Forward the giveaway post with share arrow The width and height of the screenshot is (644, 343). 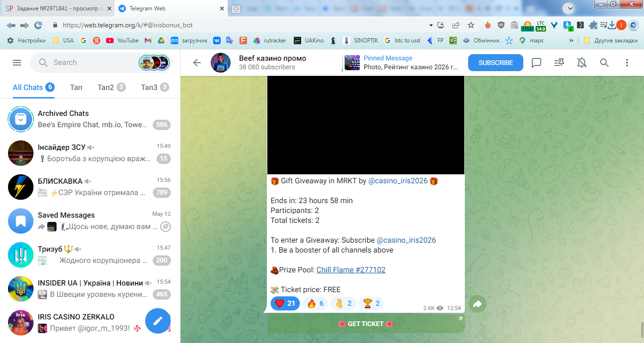pyautogui.click(x=477, y=304)
